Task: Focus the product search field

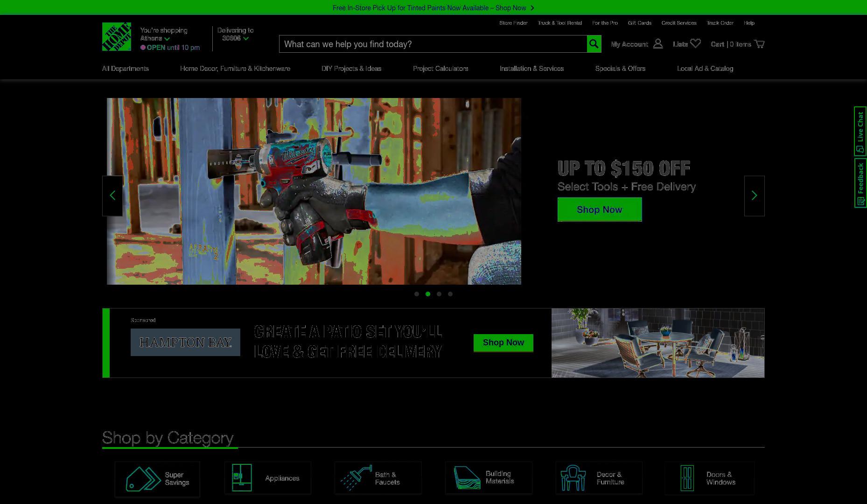Action: point(433,44)
